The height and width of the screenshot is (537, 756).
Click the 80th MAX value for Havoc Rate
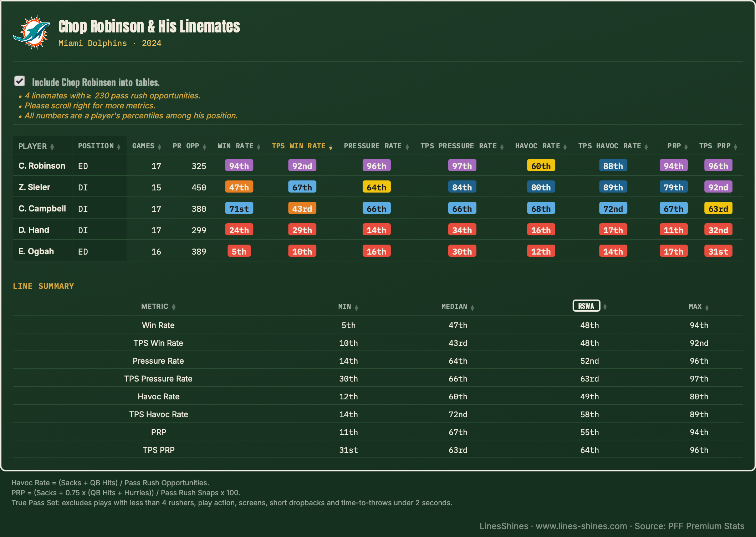point(699,397)
